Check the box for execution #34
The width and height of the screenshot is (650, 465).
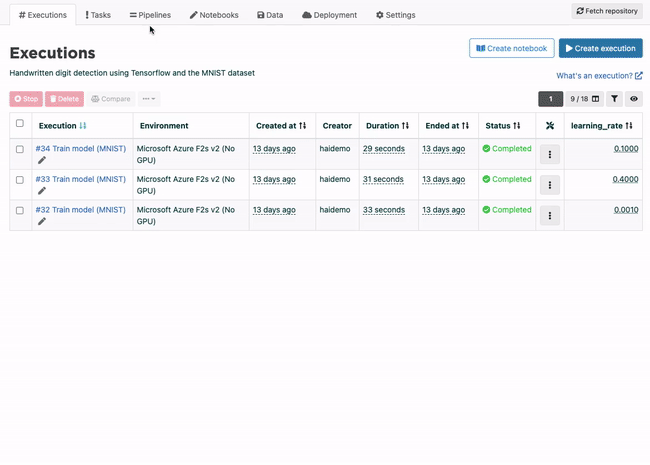(x=19, y=149)
